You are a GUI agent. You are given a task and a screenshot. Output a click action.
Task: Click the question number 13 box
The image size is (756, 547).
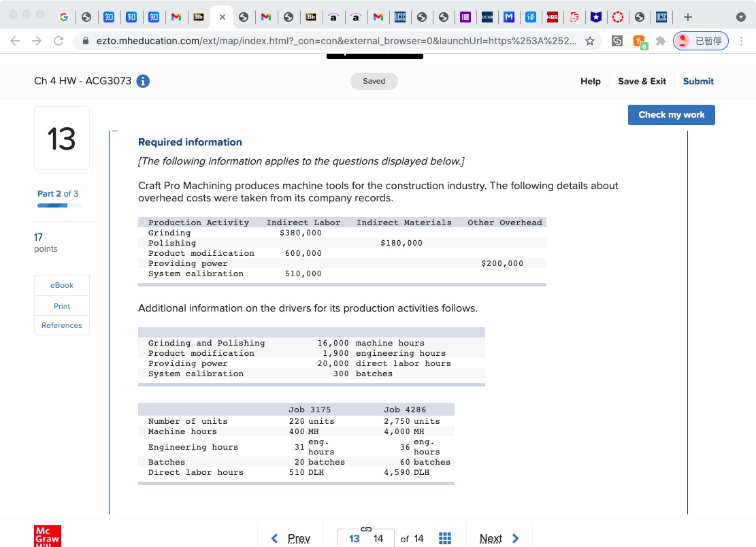coord(62,139)
